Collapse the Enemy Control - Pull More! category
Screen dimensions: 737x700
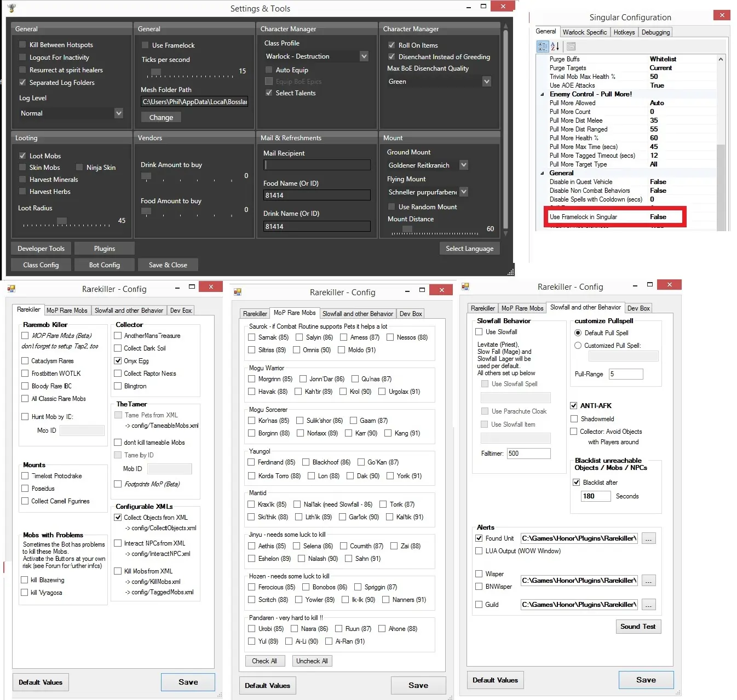click(543, 94)
